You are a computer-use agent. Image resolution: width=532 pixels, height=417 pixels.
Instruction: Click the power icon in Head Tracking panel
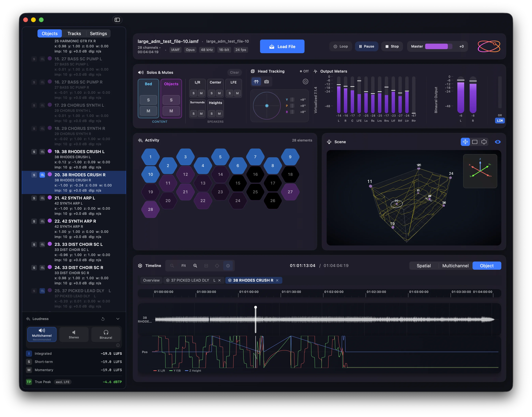pyautogui.click(x=305, y=81)
